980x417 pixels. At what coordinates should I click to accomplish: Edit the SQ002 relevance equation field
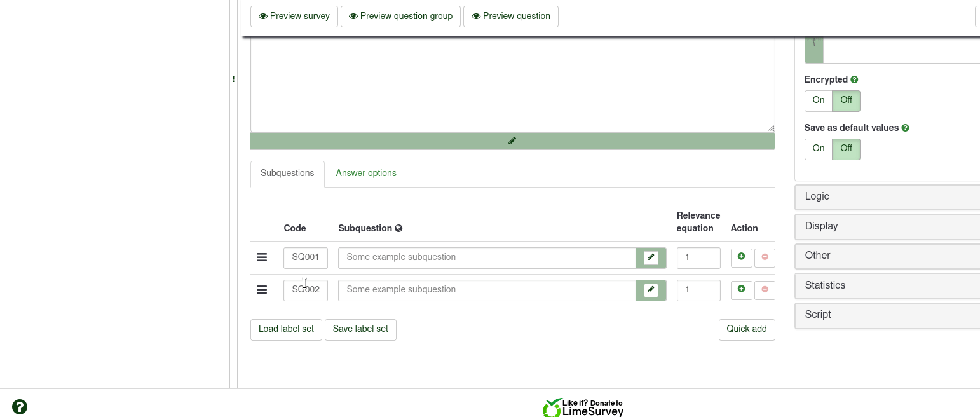point(698,291)
